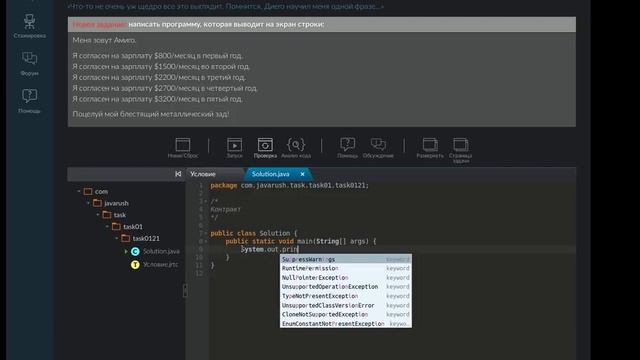This screenshot has width=640, height=360.
Task: Click the red 'Новое задание' heading
Action: click(x=100, y=24)
